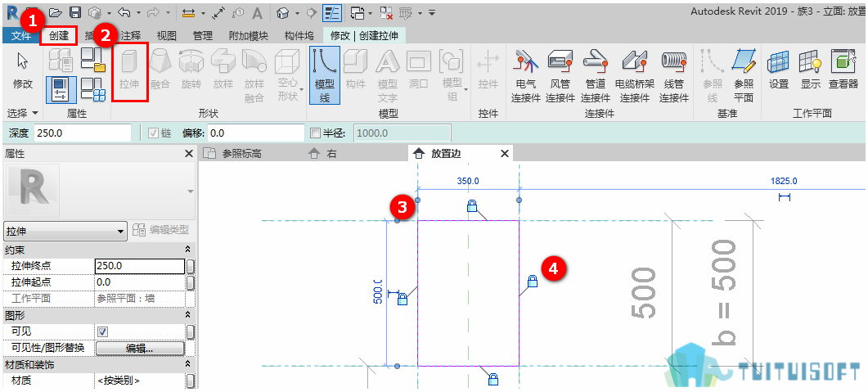This screenshot has height=392, width=868.
Task: Switch to the 注释 ribbon tab
Action: coord(131,36)
